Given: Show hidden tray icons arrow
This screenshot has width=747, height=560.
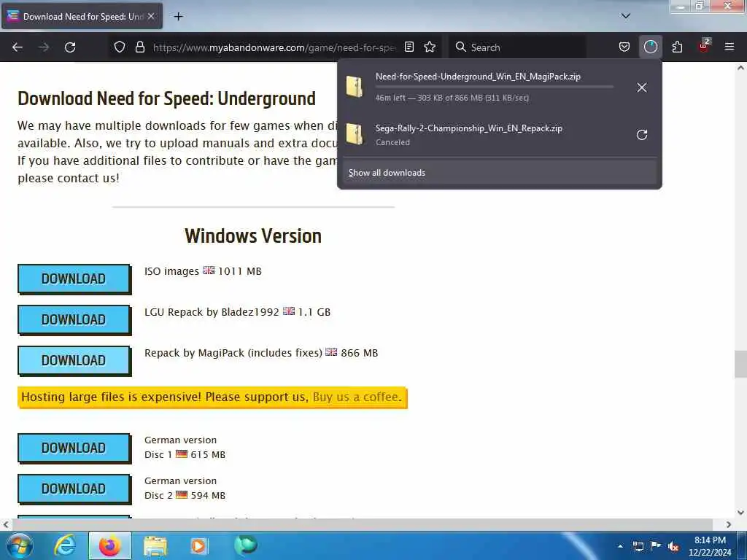Looking at the screenshot, I should pyautogui.click(x=620, y=546).
